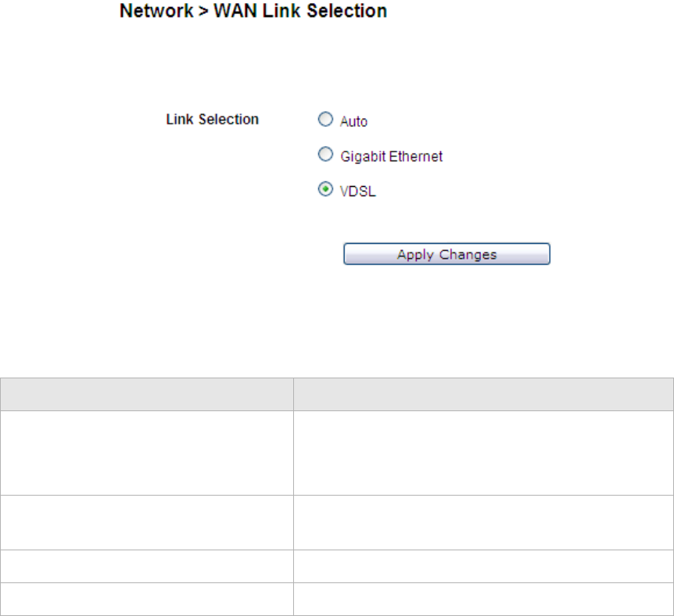Click the bottom-row right table cell
The image size is (674, 616).
483,600
